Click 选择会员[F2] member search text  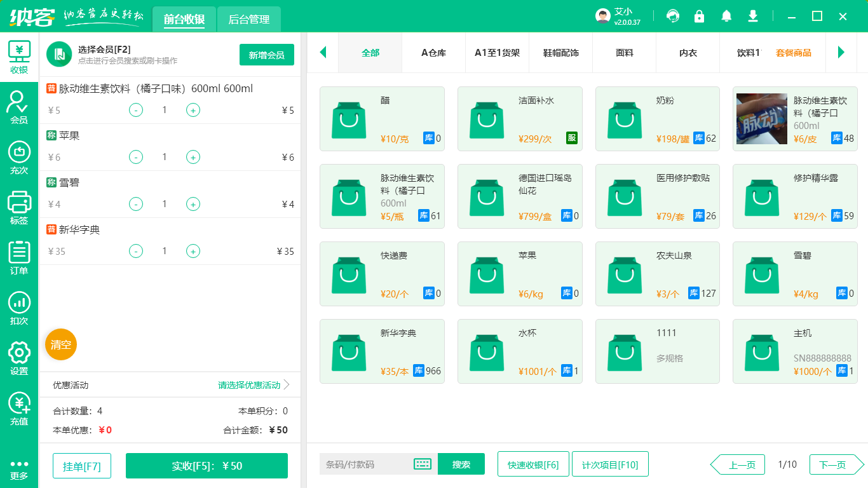pyautogui.click(x=104, y=49)
